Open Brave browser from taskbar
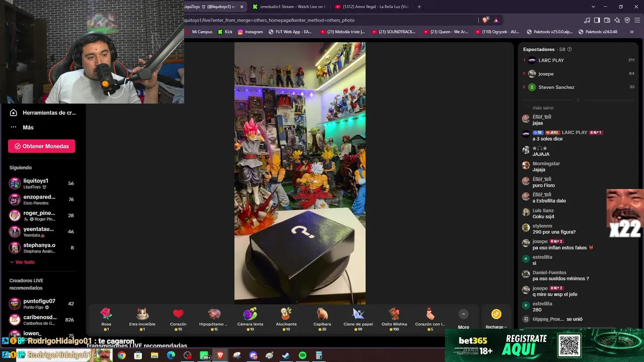 click(220, 355)
